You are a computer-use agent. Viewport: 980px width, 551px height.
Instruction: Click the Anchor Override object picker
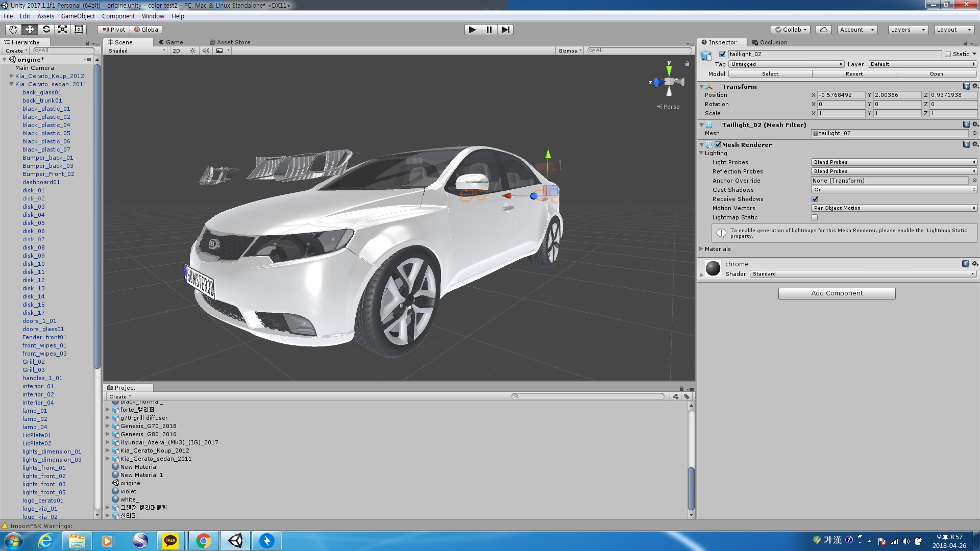tap(974, 181)
